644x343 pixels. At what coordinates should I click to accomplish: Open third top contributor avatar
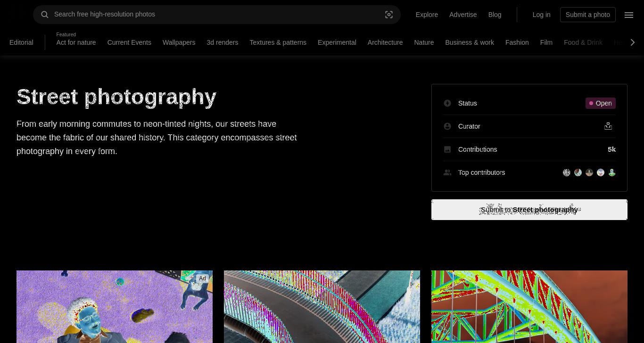(589, 172)
